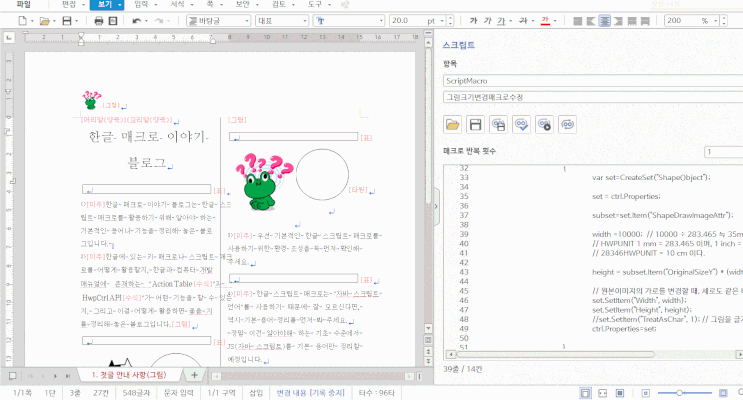Viewport: 743px width, 400px height.
Task: Click the 매크로 반복 횟수 count field
Action: click(x=724, y=152)
